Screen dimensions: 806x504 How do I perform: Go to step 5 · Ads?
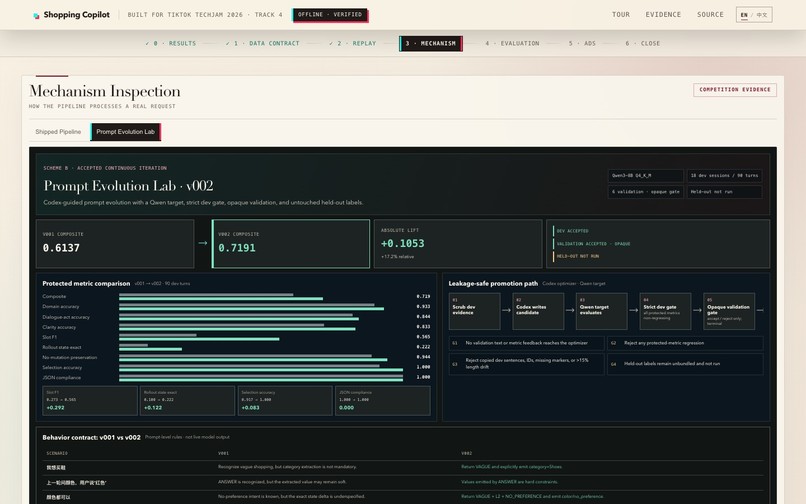582,43
